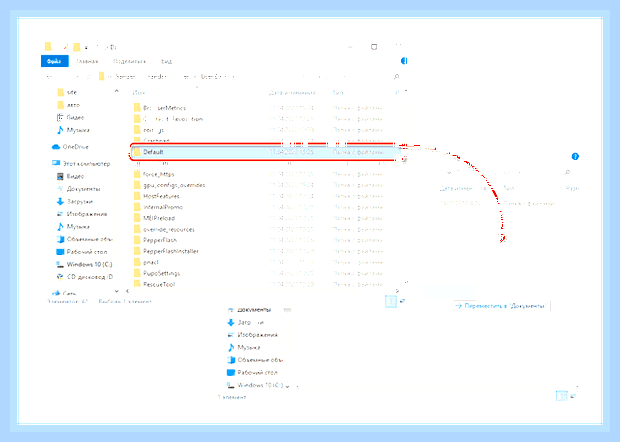Click the search magnifier icon in the front window
Screen dimensions: 620x442
396,76
